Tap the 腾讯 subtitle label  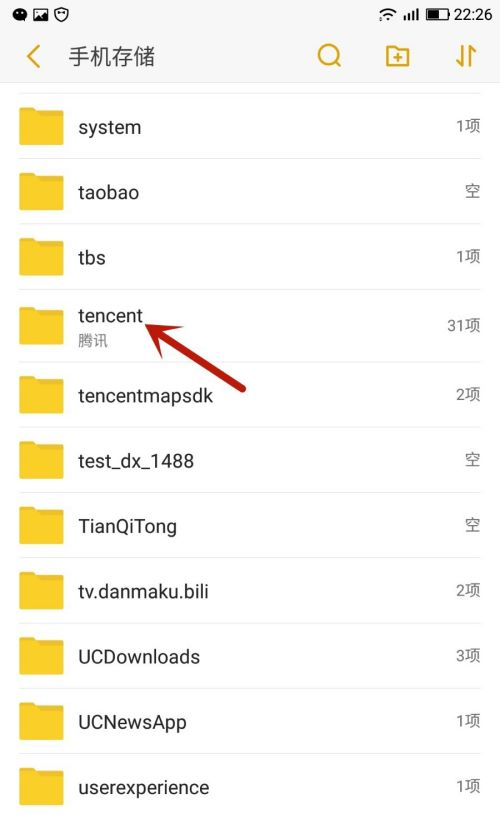click(93, 341)
